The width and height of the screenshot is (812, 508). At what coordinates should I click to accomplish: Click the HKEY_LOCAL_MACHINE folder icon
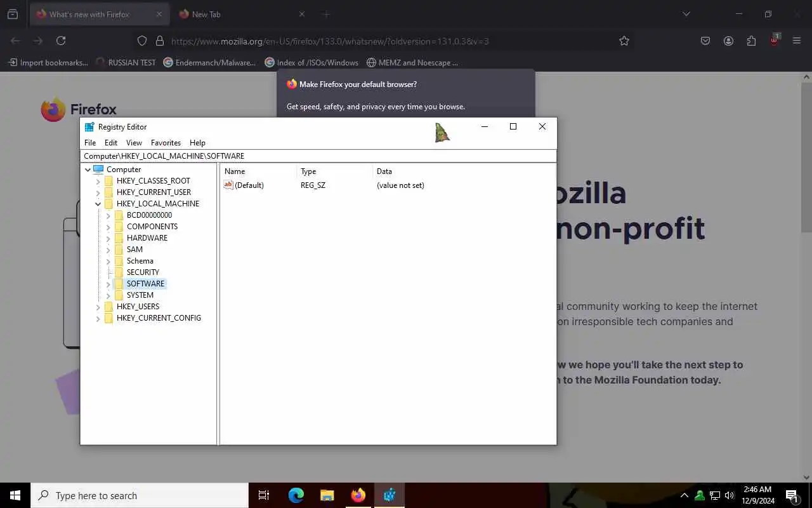(x=108, y=204)
